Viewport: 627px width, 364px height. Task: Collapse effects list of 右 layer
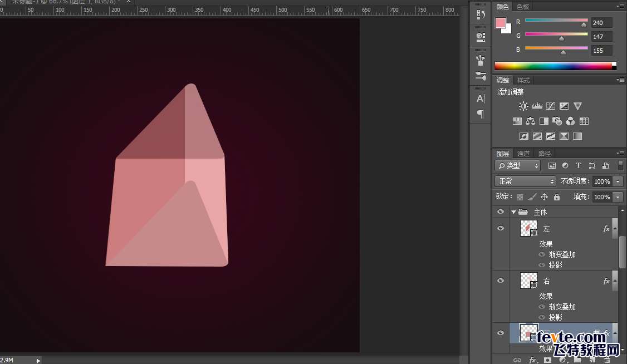point(615,281)
